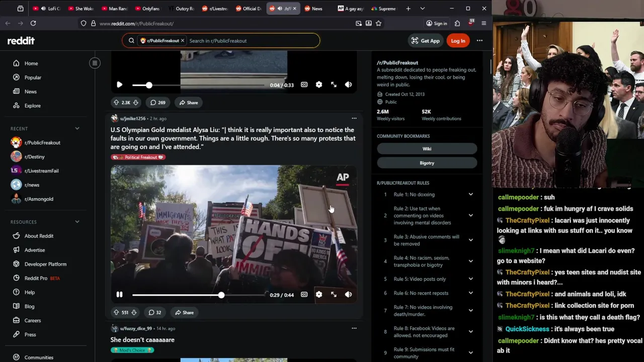Sign in to Firefox account
The height and width of the screenshot is (362, 644).
[436, 23]
